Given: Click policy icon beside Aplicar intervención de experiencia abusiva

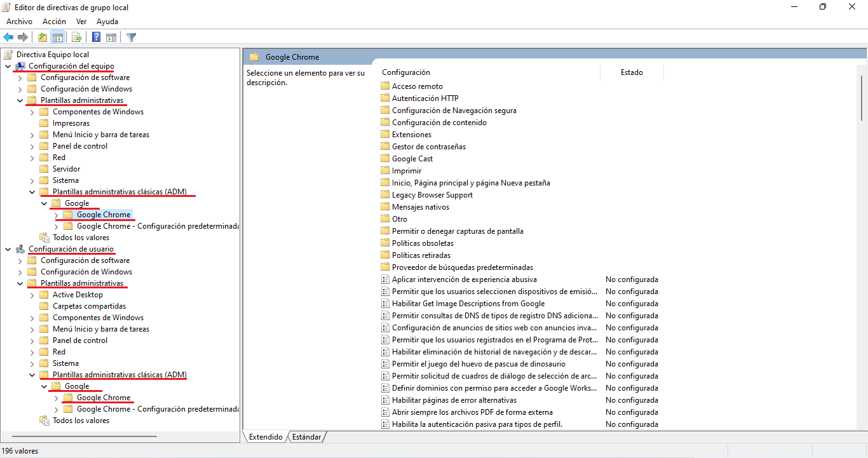Looking at the screenshot, I should (385, 279).
